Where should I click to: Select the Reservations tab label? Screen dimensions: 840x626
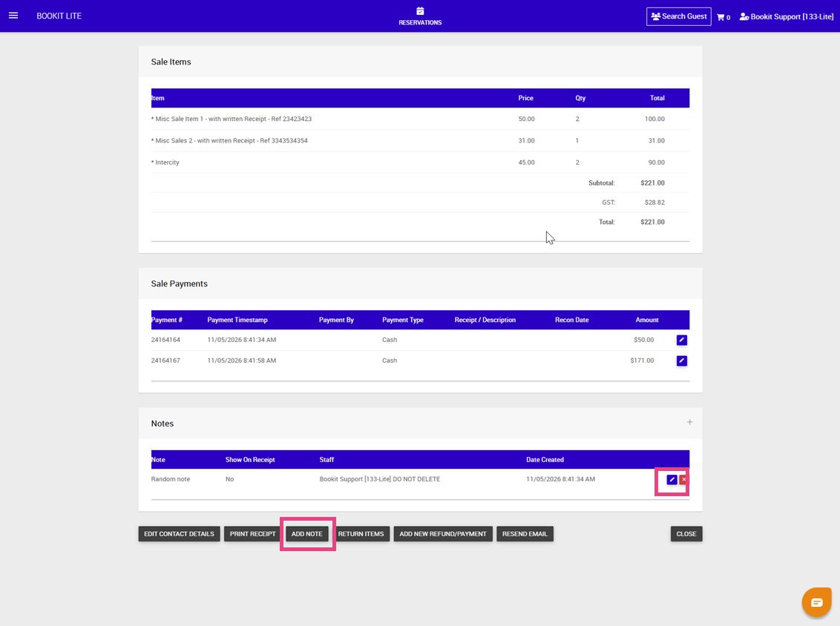click(x=420, y=22)
